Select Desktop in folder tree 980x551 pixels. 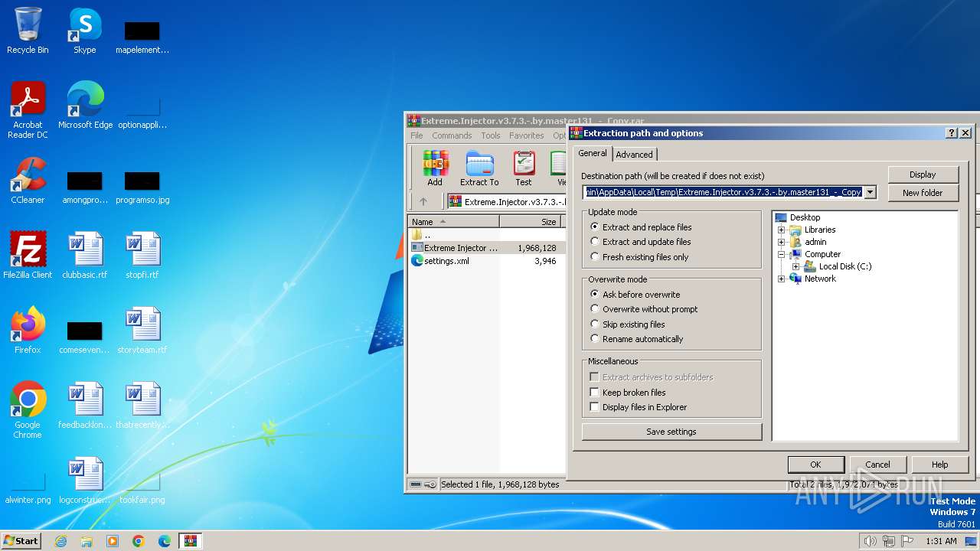[805, 217]
